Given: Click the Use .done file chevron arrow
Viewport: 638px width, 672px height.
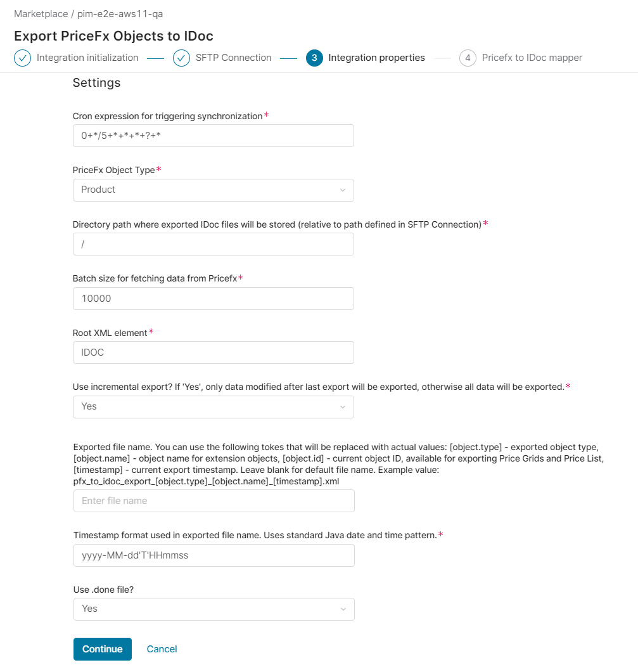Looking at the screenshot, I should pos(343,609).
